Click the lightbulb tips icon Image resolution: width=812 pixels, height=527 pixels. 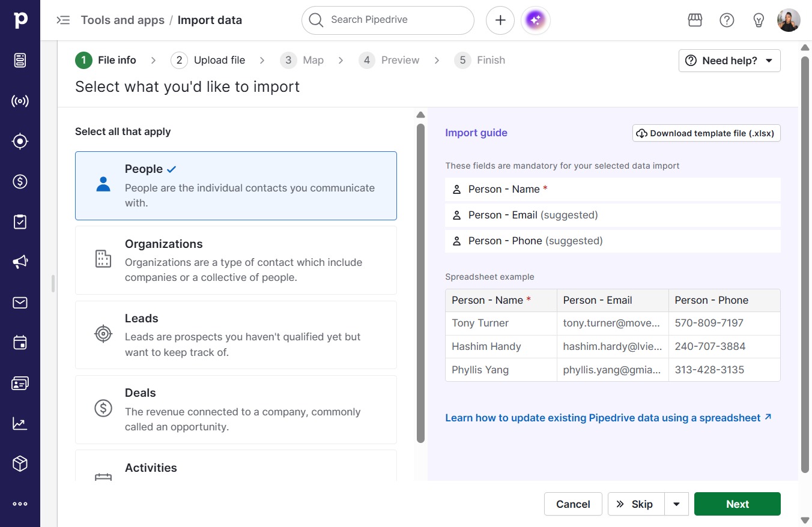coord(759,20)
